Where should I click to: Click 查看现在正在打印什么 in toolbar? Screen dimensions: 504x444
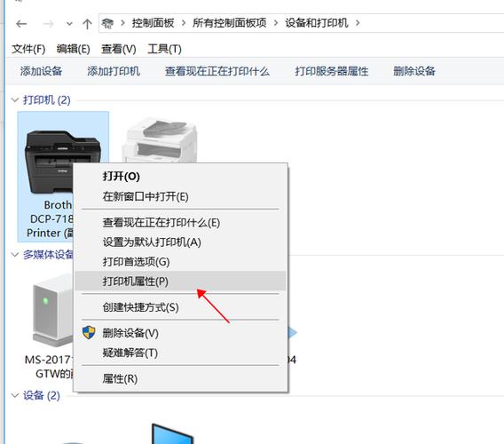(217, 71)
